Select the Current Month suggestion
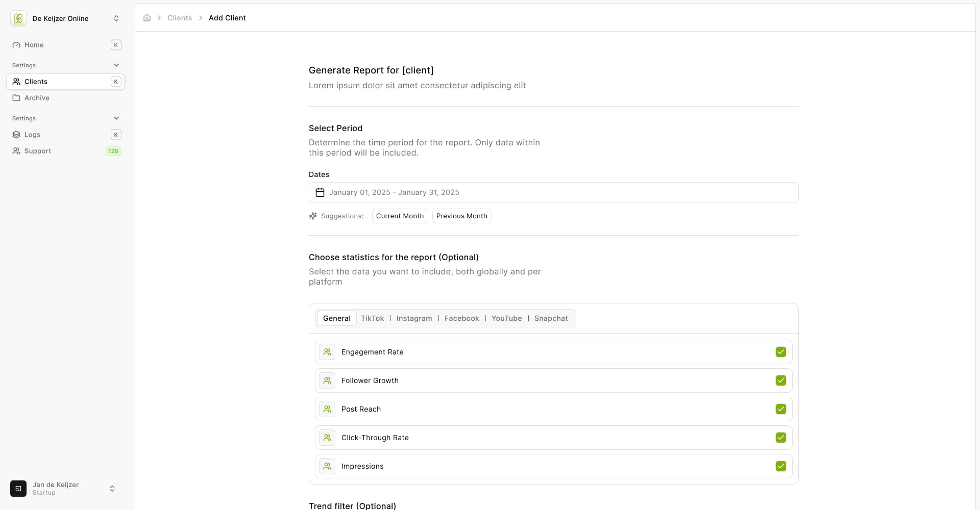Image resolution: width=980 pixels, height=510 pixels. pyautogui.click(x=400, y=216)
